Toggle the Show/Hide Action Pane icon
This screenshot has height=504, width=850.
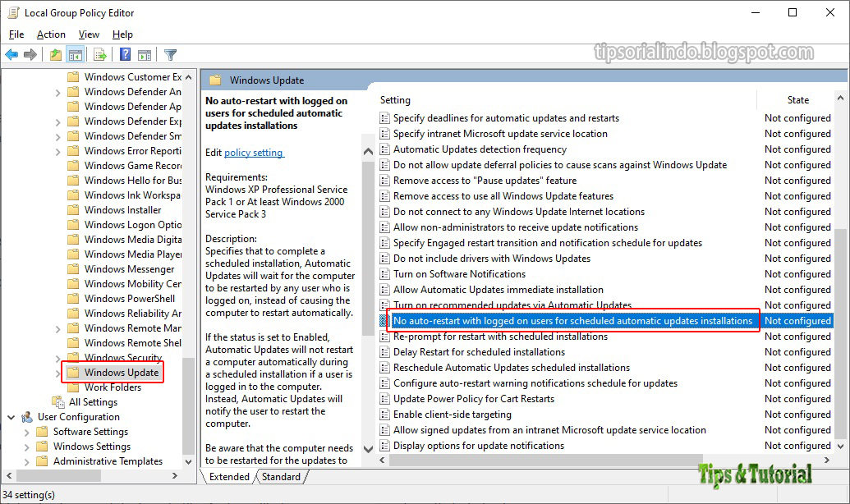click(144, 54)
